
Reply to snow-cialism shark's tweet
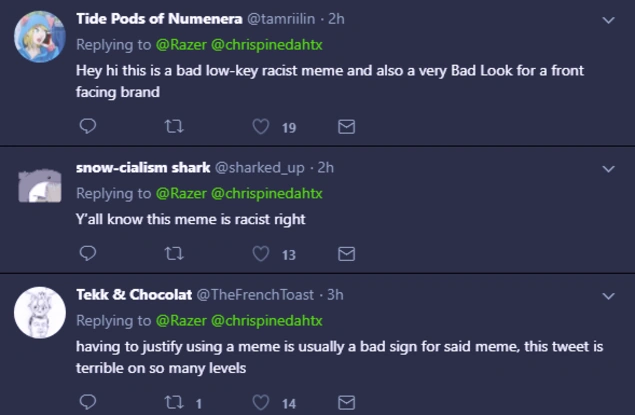87,254
